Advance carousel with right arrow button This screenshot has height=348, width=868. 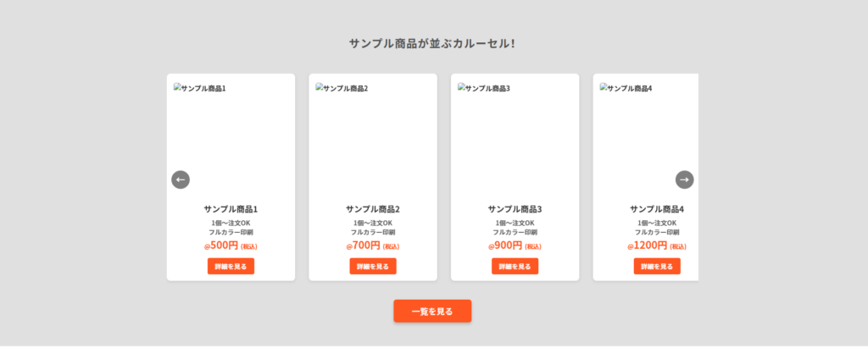click(684, 180)
